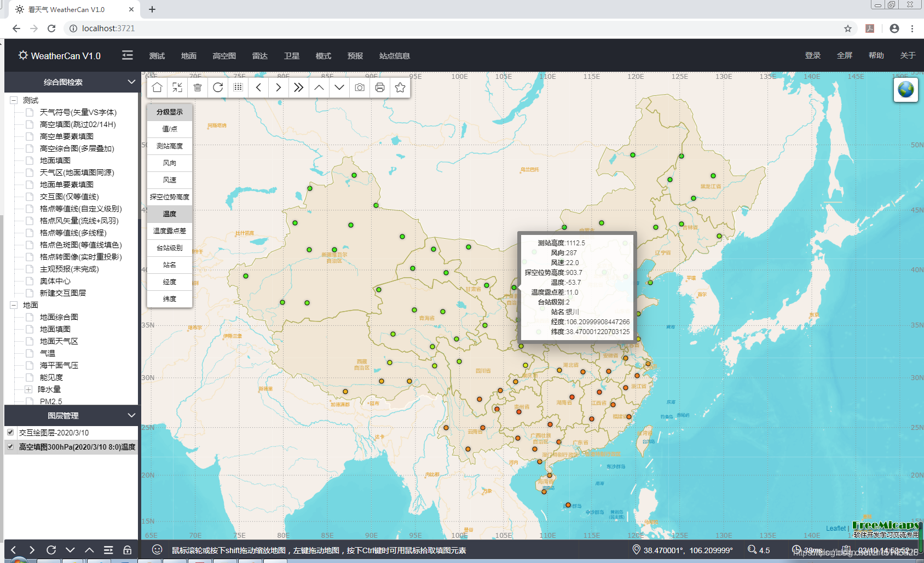Select 站名 display option
Screen dimensions: 924x563
tap(170, 265)
